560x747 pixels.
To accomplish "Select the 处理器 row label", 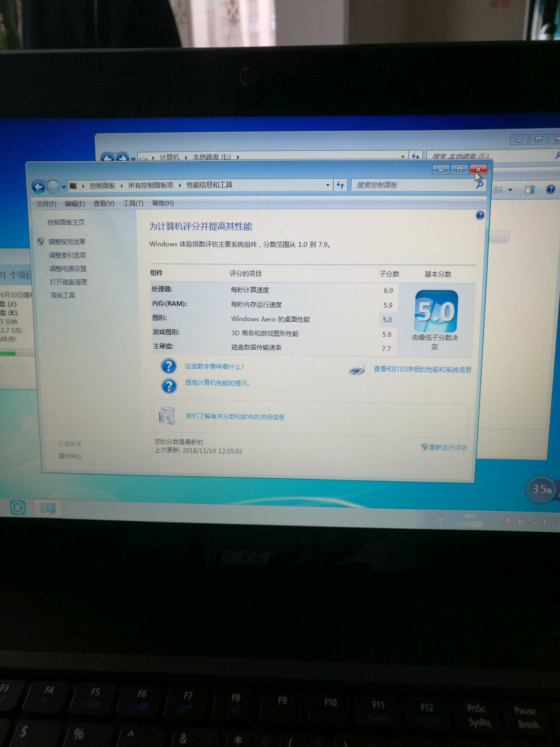I will [x=162, y=289].
